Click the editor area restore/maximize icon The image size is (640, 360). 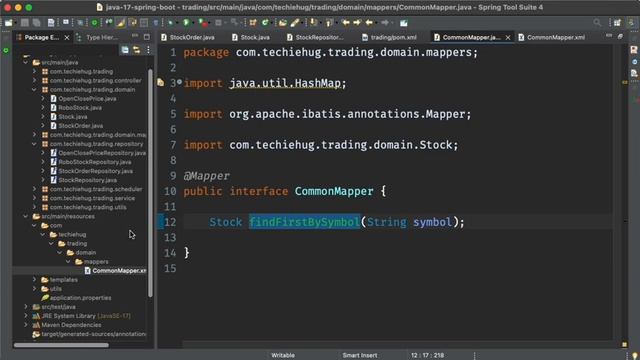tap(620, 37)
